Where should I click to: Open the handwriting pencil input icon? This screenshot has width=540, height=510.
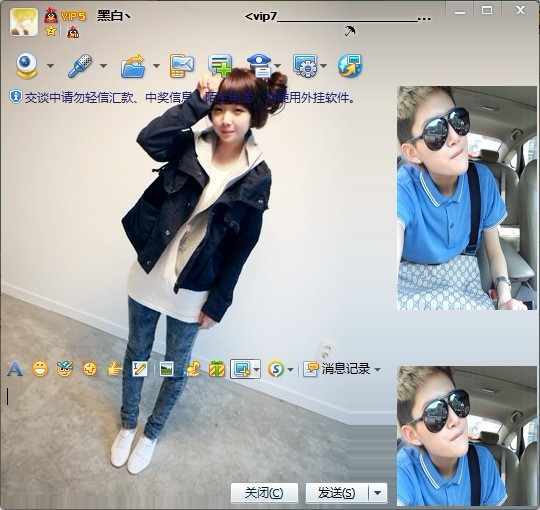click(139, 369)
